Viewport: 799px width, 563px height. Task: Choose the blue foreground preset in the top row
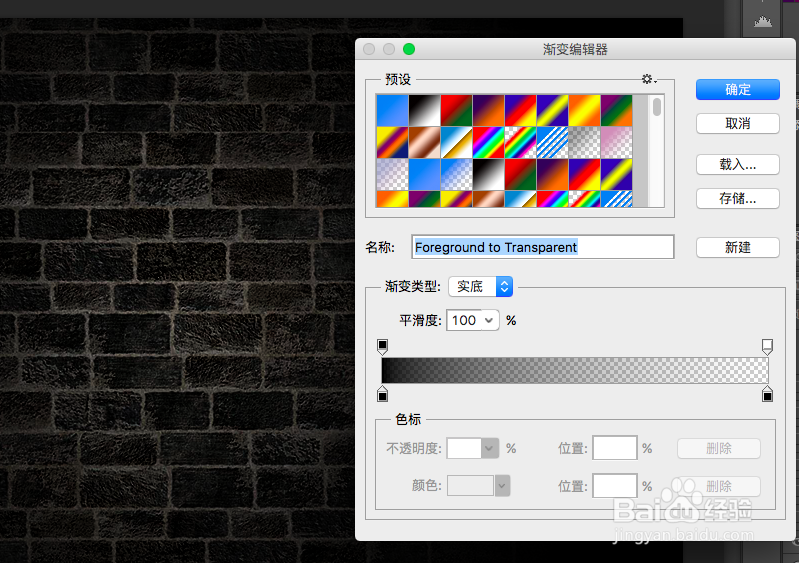(x=392, y=111)
